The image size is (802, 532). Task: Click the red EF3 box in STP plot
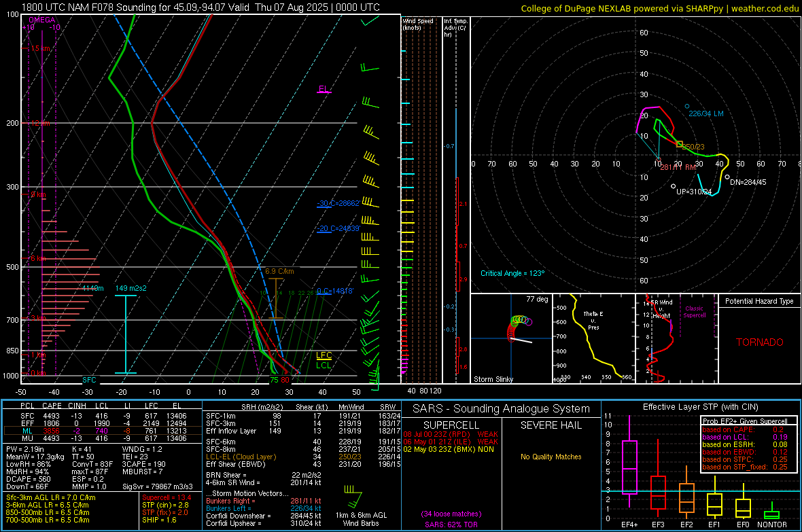(x=658, y=493)
